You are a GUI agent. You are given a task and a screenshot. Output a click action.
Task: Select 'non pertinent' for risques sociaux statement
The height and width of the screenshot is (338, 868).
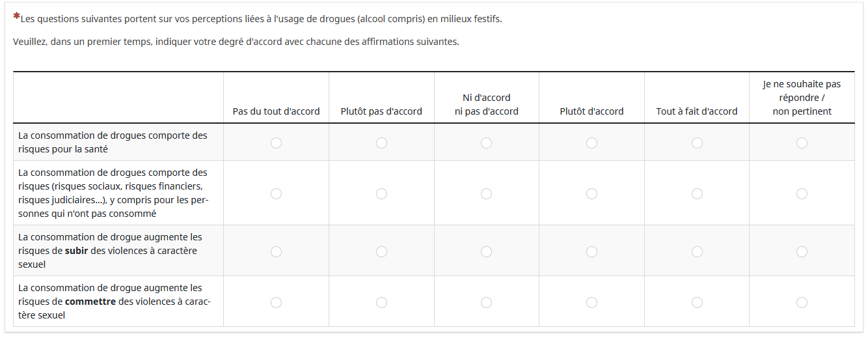(802, 193)
